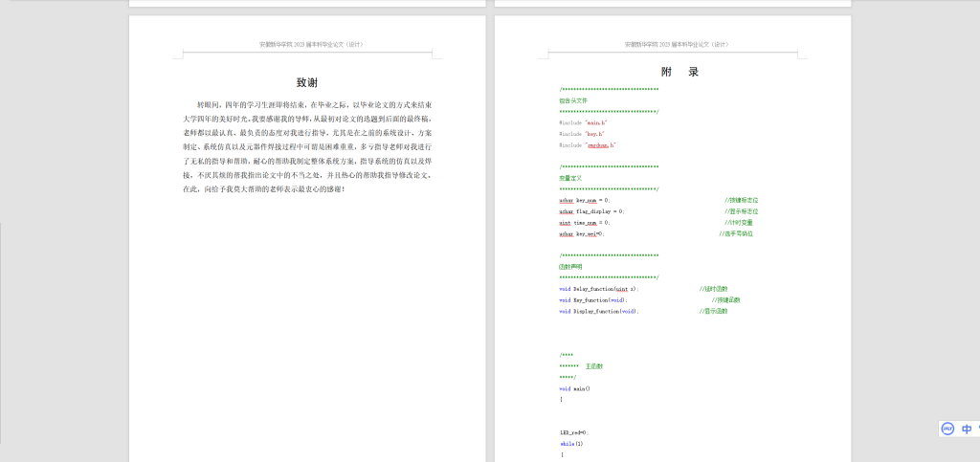Click the while(1) code line
The width and height of the screenshot is (980, 462).
tap(572, 444)
